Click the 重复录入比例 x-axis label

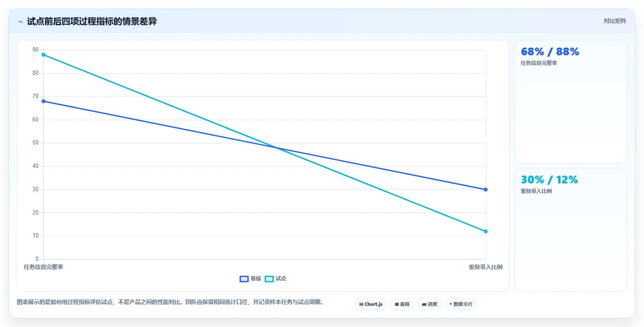pos(486,267)
